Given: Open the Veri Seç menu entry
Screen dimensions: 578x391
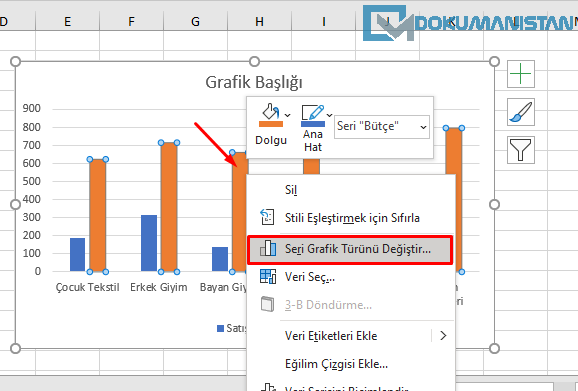Looking at the screenshot, I should 351,277.
